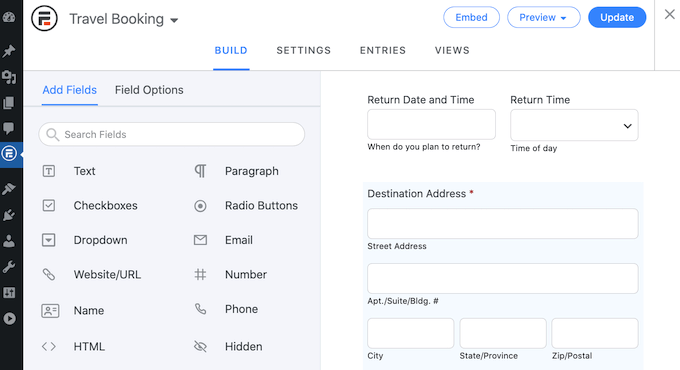Click the HTML code brackets icon

click(49, 346)
